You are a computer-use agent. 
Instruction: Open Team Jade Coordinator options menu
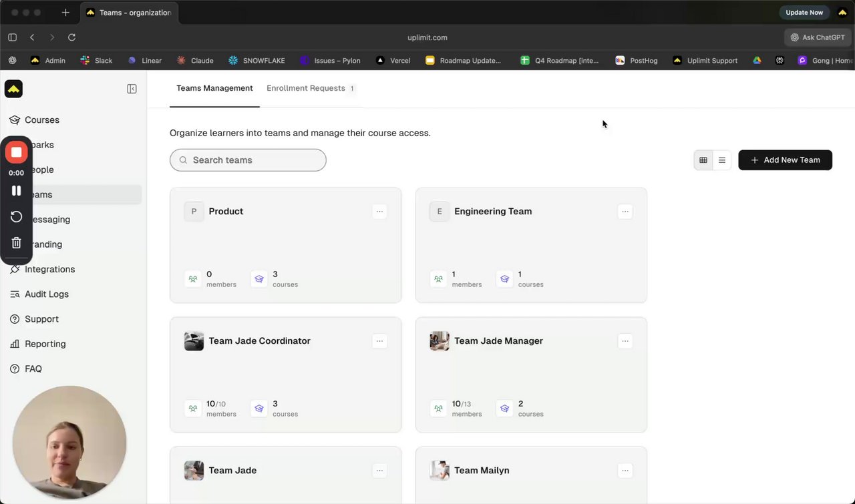click(379, 341)
